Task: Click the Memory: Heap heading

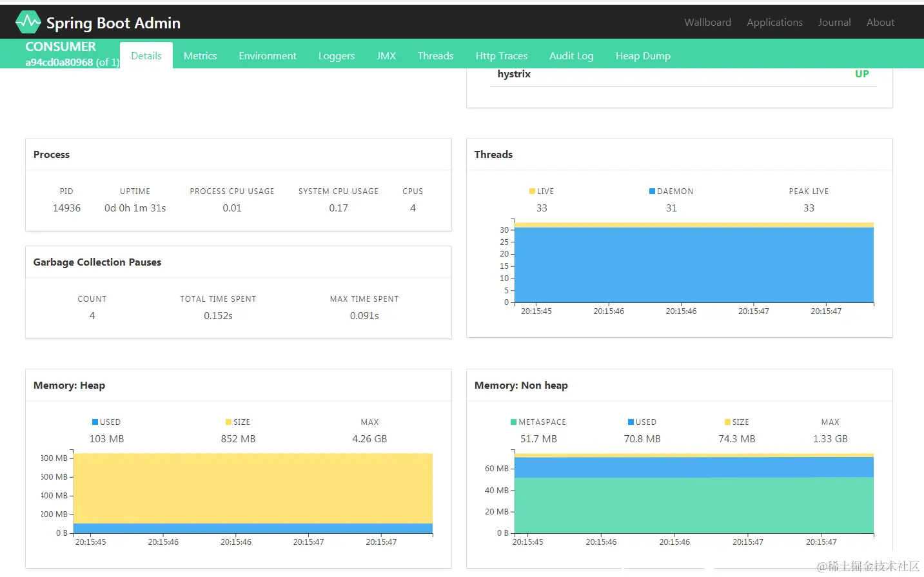Action: (x=69, y=386)
